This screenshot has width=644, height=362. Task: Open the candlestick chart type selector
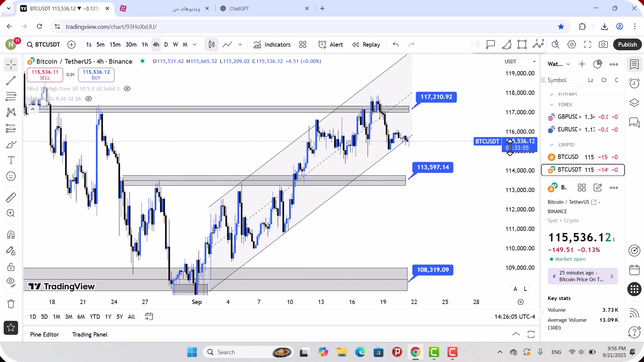(x=212, y=45)
